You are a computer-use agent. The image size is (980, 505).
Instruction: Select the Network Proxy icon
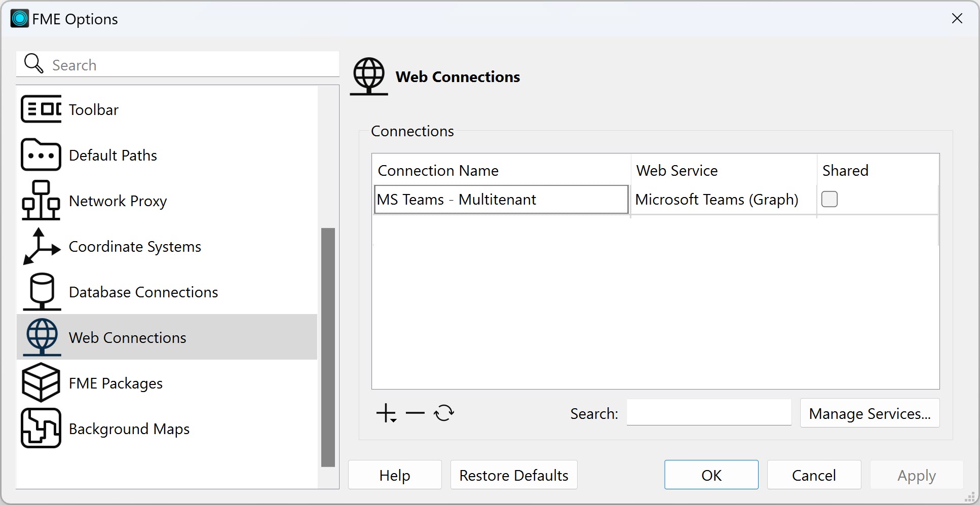(x=41, y=201)
